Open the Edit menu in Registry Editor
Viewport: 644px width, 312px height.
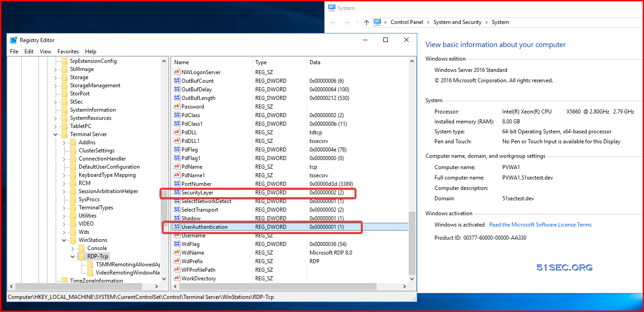pyautogui.click(x=29, y=52)
